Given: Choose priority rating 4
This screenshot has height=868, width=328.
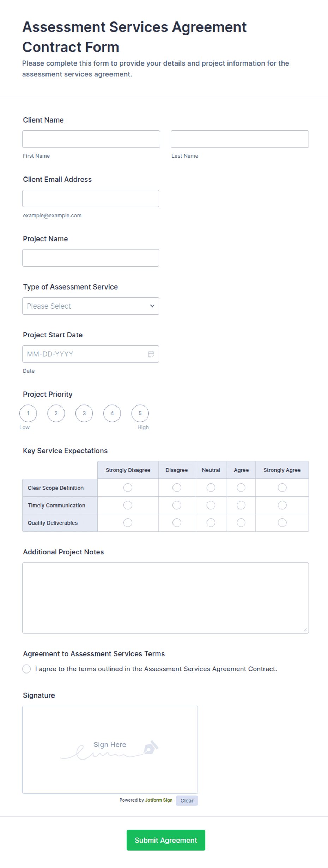Looking at the screenshot, I should (112, 413).
